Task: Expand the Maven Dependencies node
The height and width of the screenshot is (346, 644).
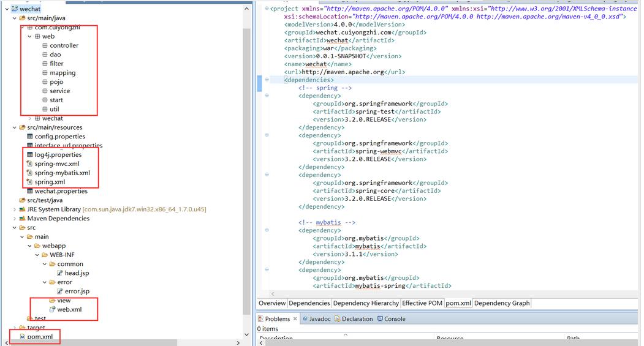Action: click(14, 219)
